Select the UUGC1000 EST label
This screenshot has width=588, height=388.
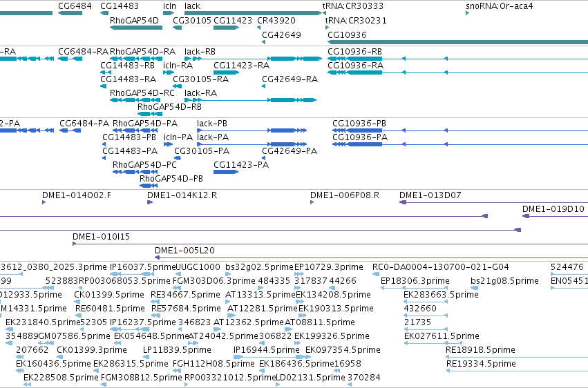pyautogui.click(x=198, y=267)
